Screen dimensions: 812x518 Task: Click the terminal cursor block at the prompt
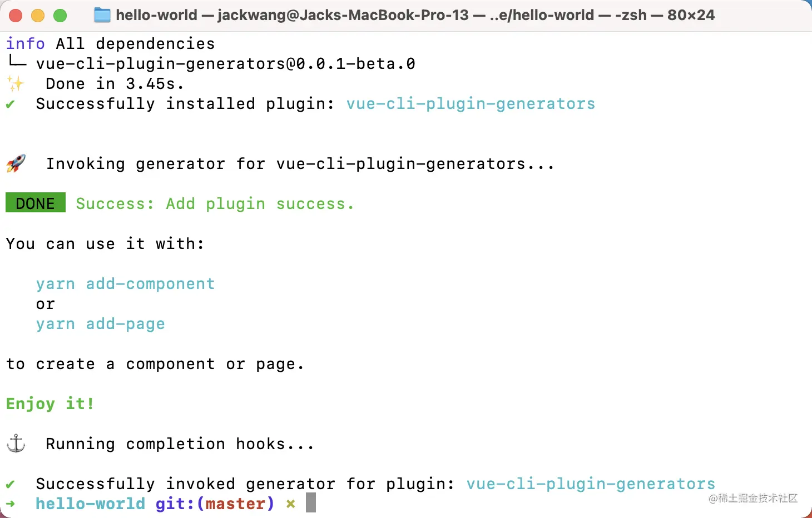[311, 502]
